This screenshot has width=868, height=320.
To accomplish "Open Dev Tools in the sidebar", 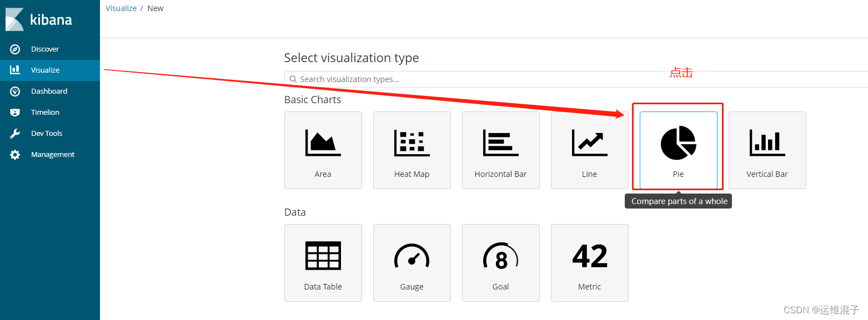I will (x=50, y=134).
